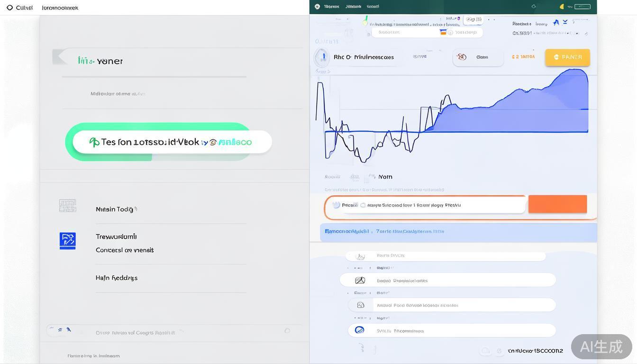Click the gray grid icon beside Masin Today

[67, 206]
